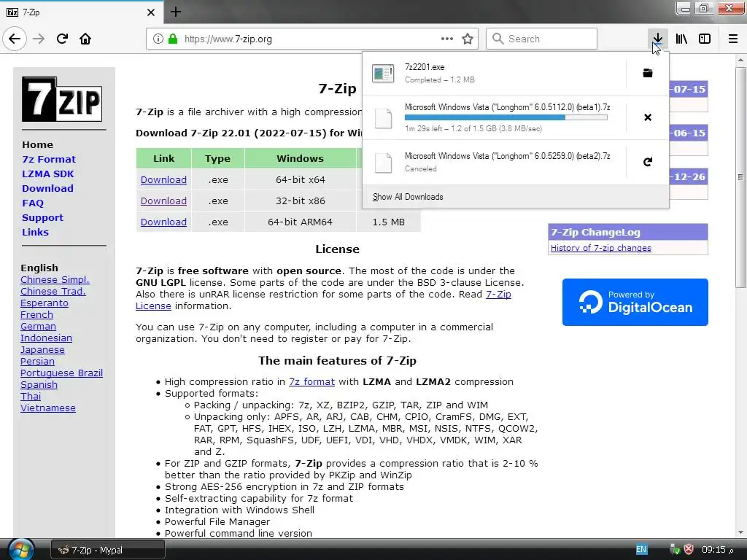Image resolution: width=747 pixels, height=560 pixels.
Task: Click the forward navigation arrow
Action: tap(39, 39)
